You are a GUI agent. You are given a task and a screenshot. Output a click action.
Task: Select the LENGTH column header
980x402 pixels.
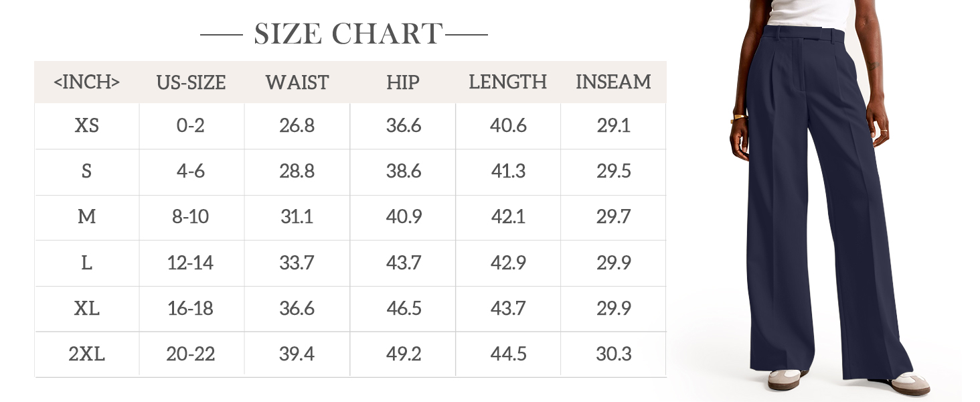point(507,82)
